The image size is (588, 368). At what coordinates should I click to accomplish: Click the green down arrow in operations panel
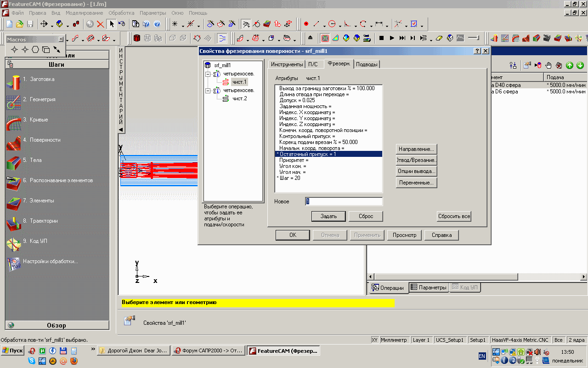[580, 65]
